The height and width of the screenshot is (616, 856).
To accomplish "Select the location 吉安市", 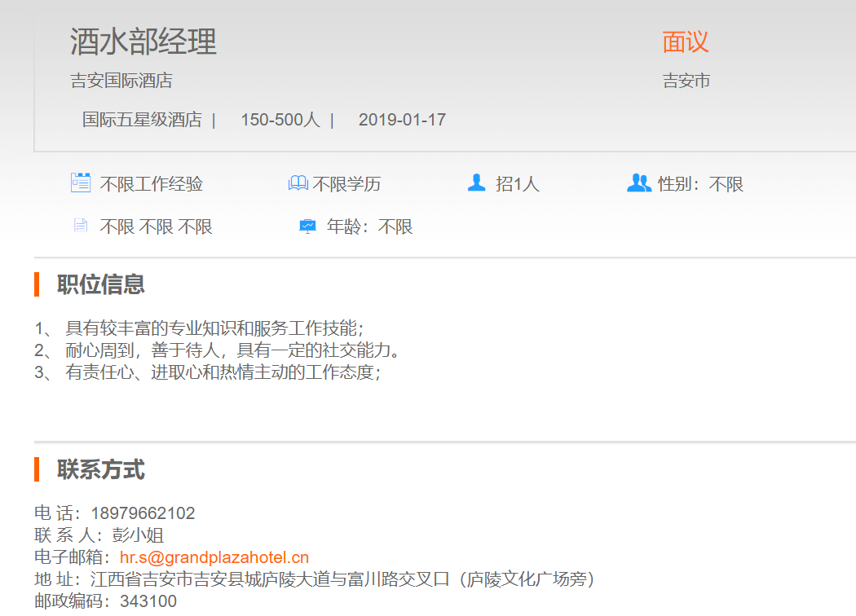I will 686,81.
